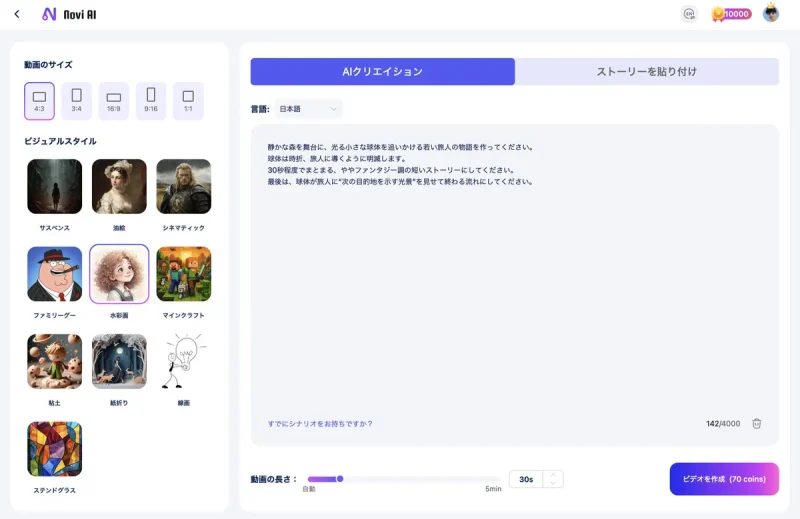
Task: Switch to the ストーリーを貼り付け tab
Action: tap(647, 72)
